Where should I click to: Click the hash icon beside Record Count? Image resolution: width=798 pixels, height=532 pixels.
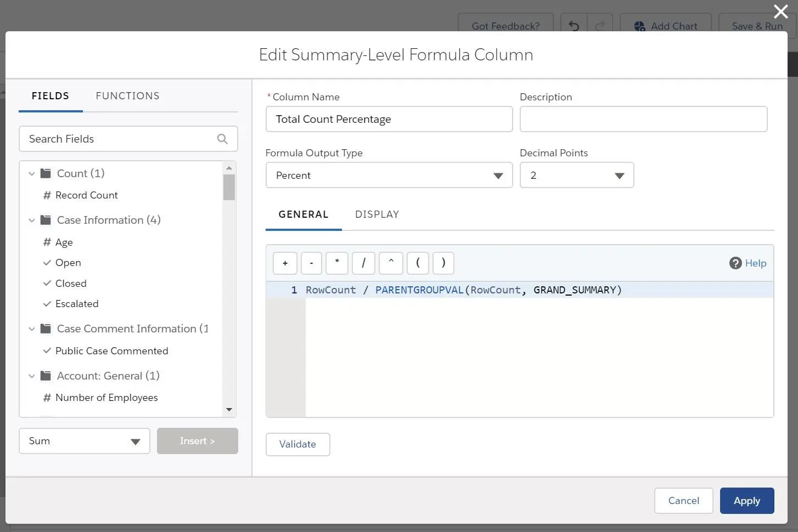coord(47,195)
